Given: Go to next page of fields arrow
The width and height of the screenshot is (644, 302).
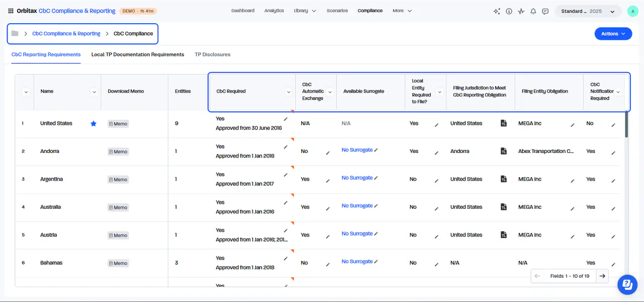Looking at the screenshot, I should 602,276.
